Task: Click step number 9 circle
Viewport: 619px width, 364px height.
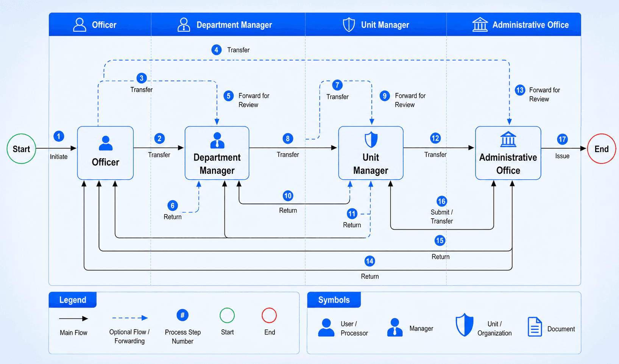Action: (x=385, y=96)
